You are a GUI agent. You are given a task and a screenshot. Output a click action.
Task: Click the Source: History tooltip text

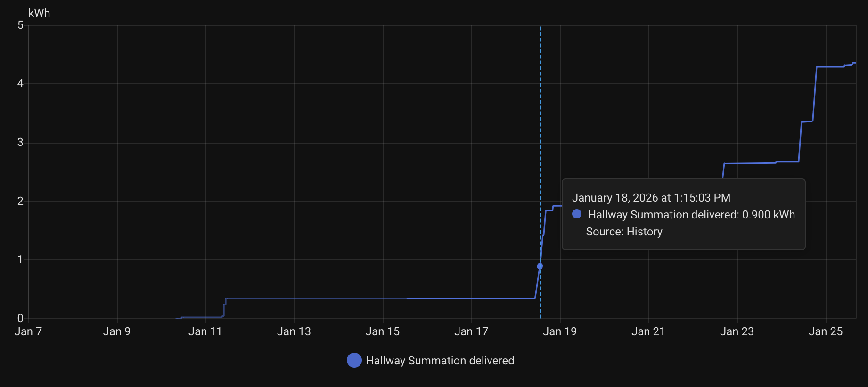pyautogui.click(x=624, y=232)
